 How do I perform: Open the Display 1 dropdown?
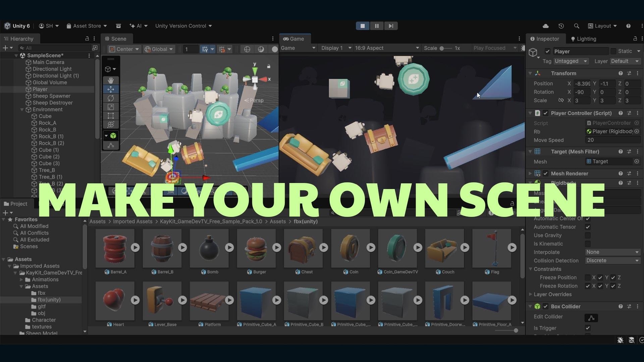[336, 48]
